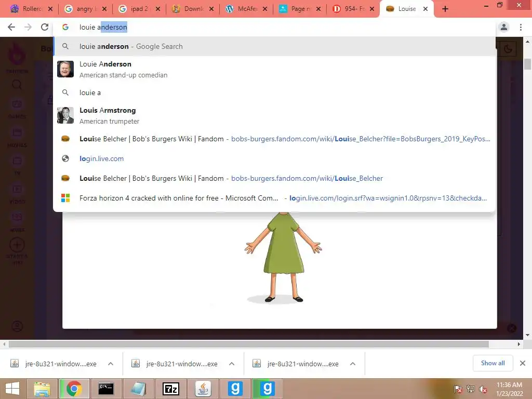Open the second 'g' taskbar icon
Viewport: 532px width, 399px height.
(268, 389)
